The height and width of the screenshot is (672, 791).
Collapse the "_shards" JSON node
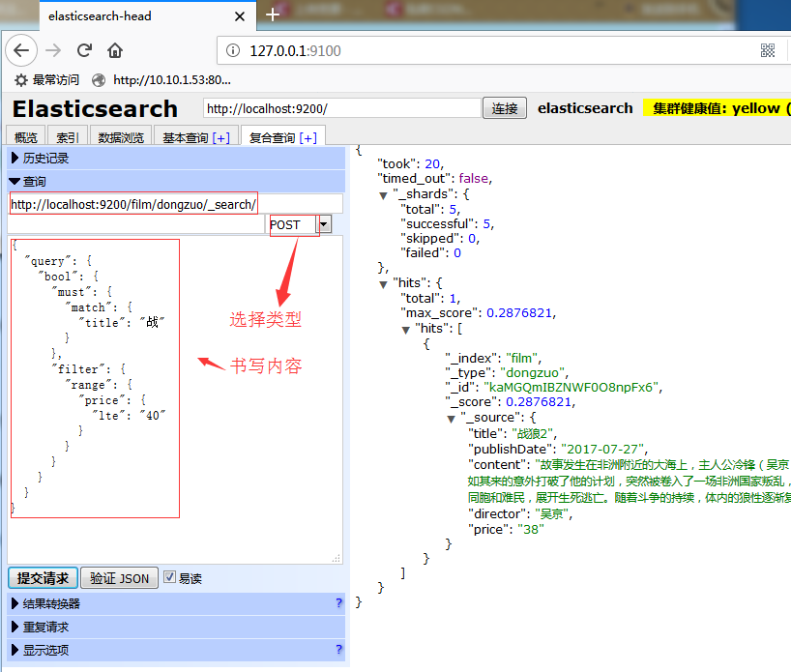383,195
